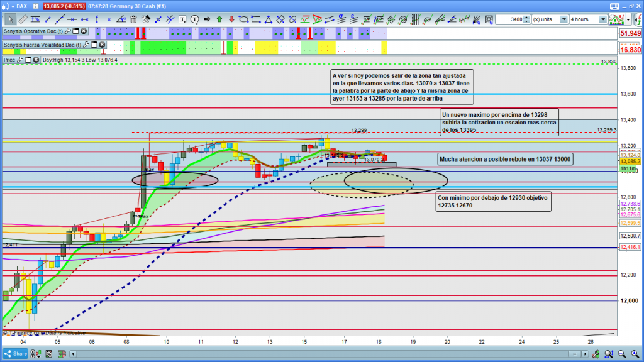Click the Share button

[x=15, y=354]
